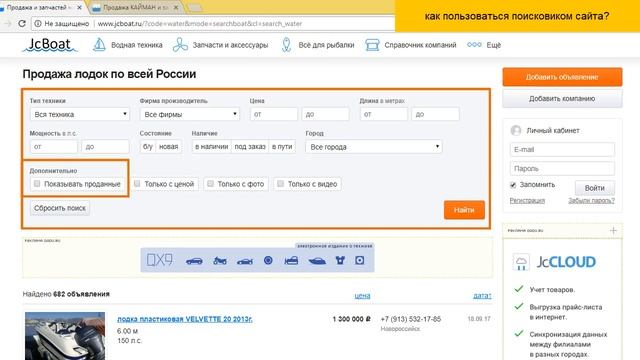Uncheck the Запомнить checkbox
640x360 pixels.
513,185
